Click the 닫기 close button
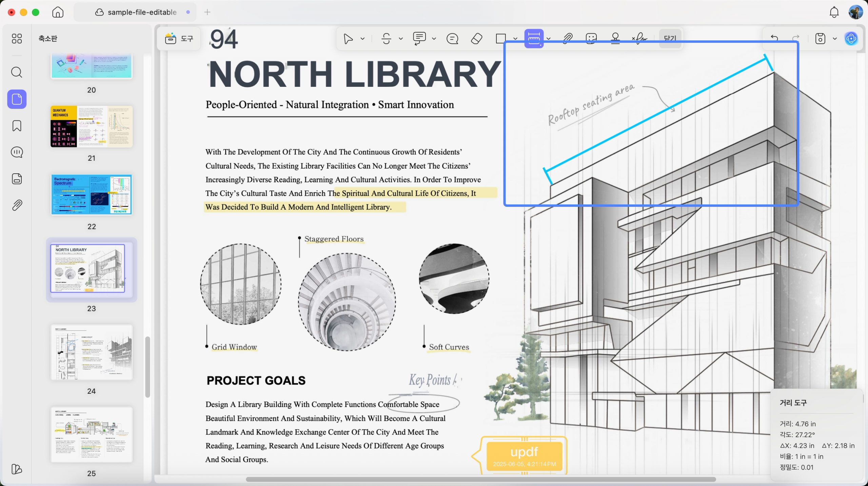This screenshot has height=486, width=868. coord(670,39)
